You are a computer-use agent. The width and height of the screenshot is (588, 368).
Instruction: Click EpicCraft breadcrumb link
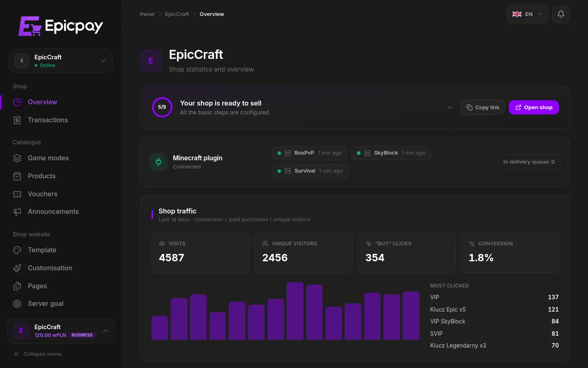click(x=177, y=14)
